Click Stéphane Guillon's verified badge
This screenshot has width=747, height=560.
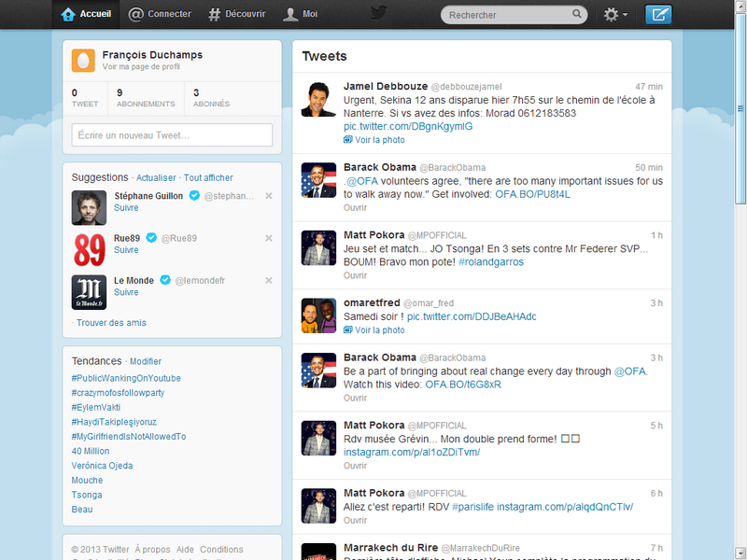pos(194,195)
